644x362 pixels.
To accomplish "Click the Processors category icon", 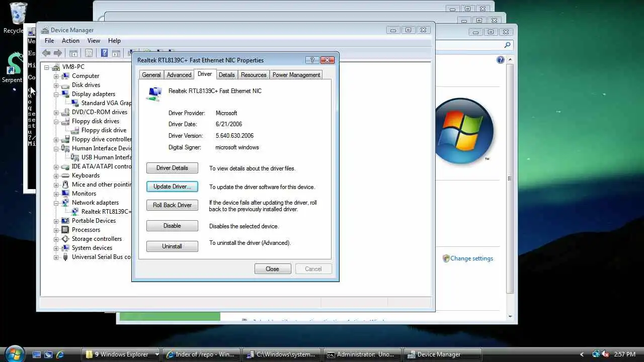I will click(65, 230).
